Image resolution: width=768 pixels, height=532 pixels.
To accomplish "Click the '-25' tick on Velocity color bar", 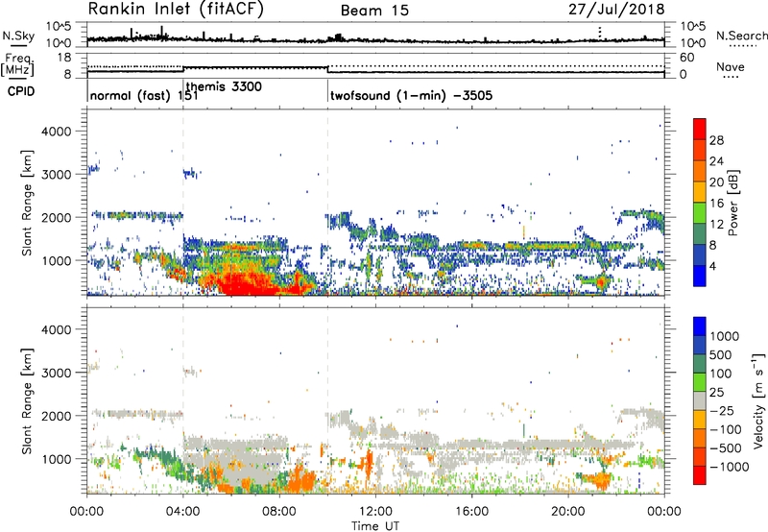I will [x=722, y=410].
